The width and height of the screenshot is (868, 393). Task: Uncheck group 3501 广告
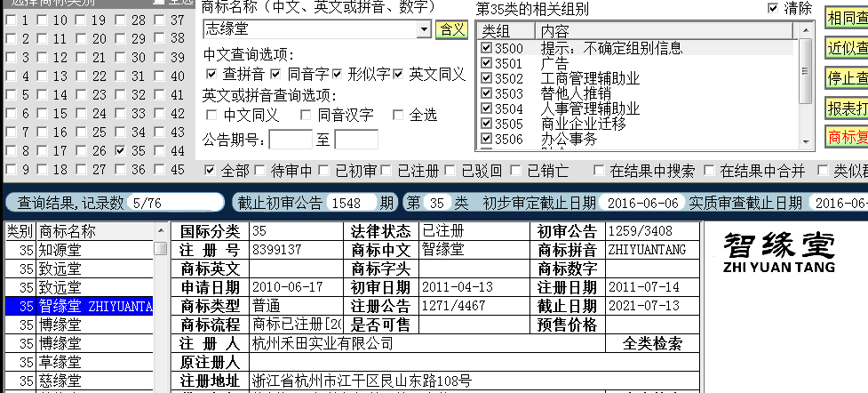[x=487, y=63]
